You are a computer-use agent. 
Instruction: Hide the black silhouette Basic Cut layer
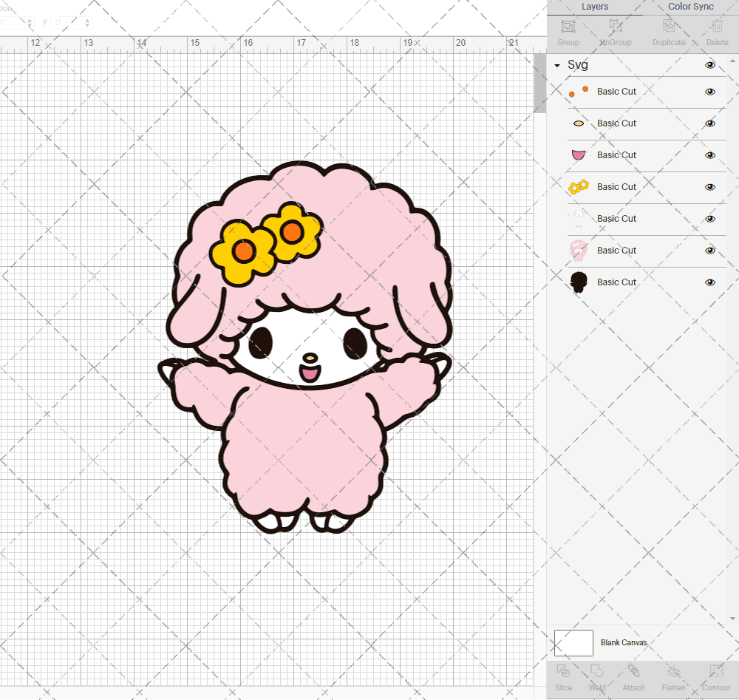[x=710, y=282]
